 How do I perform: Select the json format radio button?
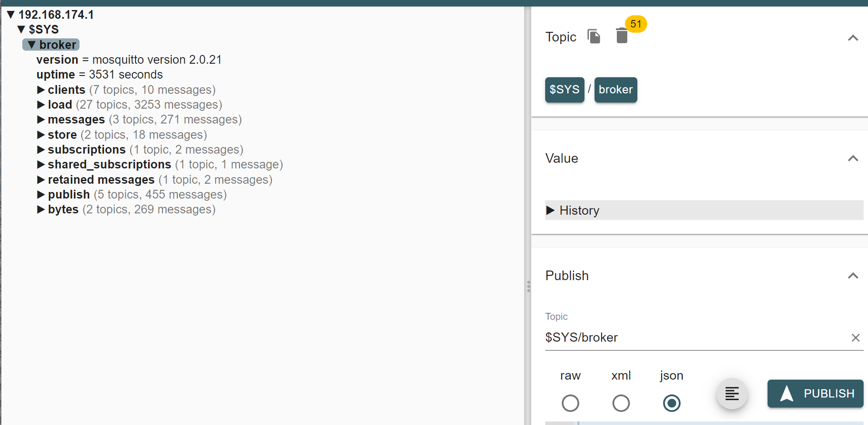pos(671,403)
